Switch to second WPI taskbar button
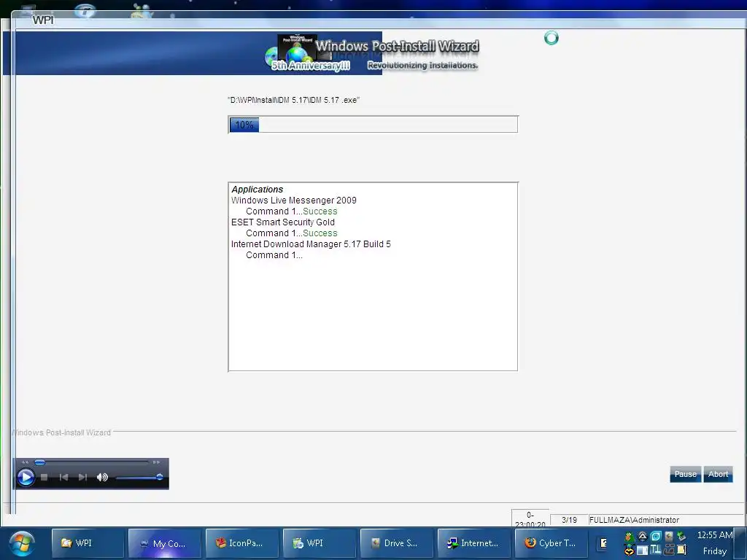The height and width of the screenshot is (560, 747). click(320, 542)
